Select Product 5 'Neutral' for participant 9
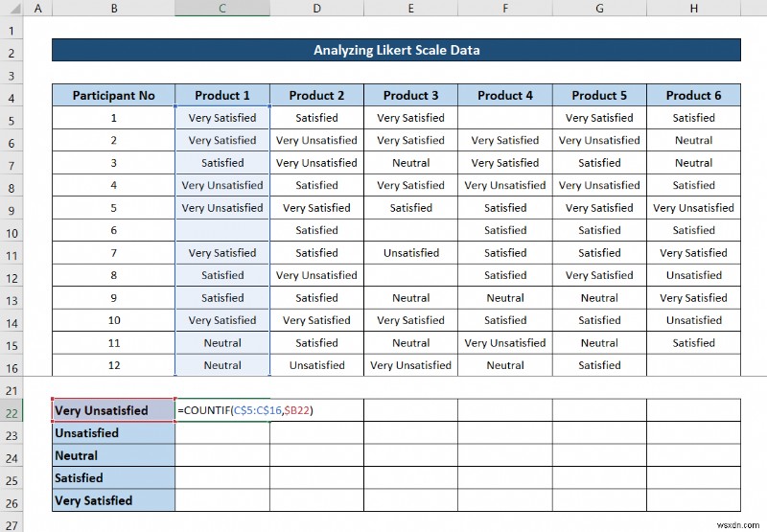Image resolution: width=767 pixels, height=532 pixels. point(600,298)
